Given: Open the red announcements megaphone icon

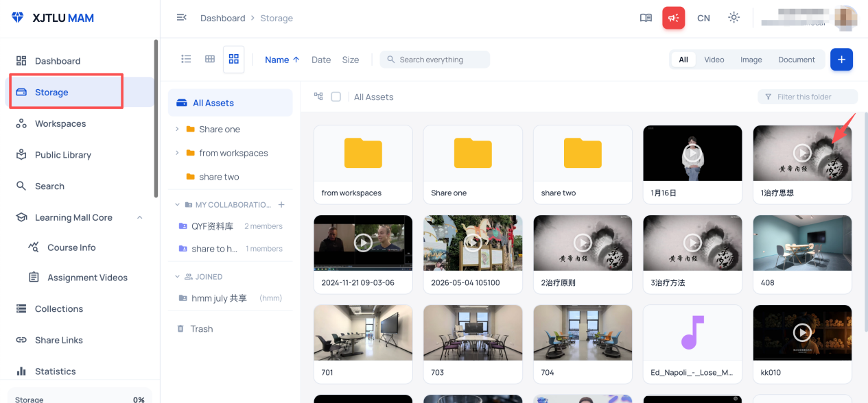Looking at the screenshot, I should pyautogui.click(x=674, y=18).
